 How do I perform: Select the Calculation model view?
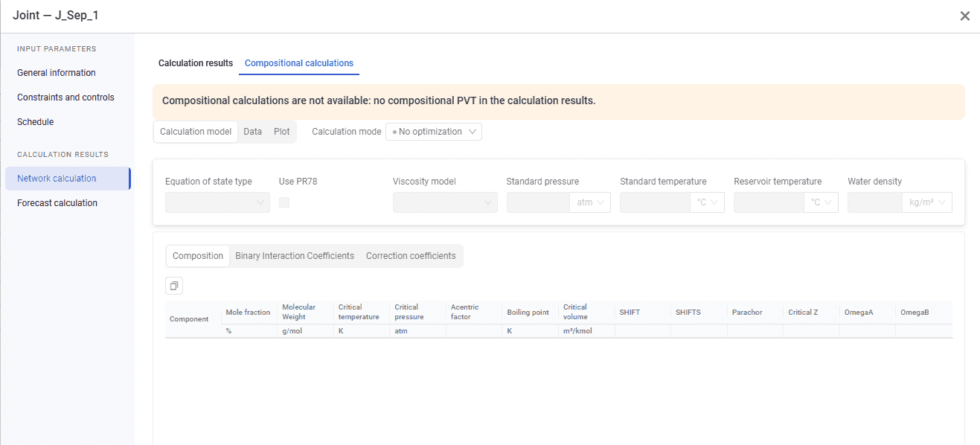(196, 132)
